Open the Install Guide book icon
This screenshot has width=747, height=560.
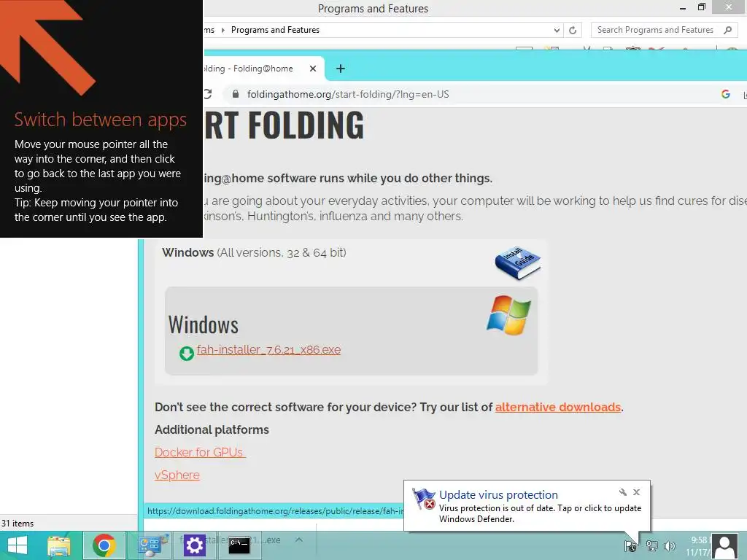[x=517, y=262]
